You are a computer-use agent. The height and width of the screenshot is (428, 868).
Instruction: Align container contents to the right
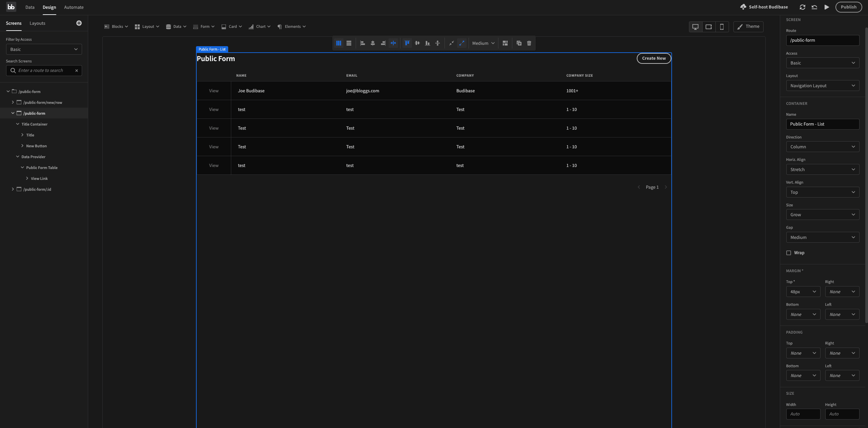[x=383, y=43]
